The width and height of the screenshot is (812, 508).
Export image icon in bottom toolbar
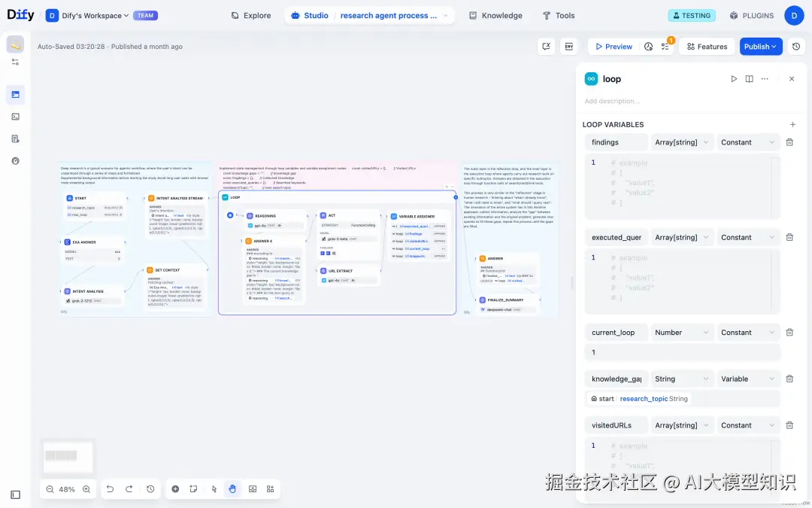coord(252,489)
